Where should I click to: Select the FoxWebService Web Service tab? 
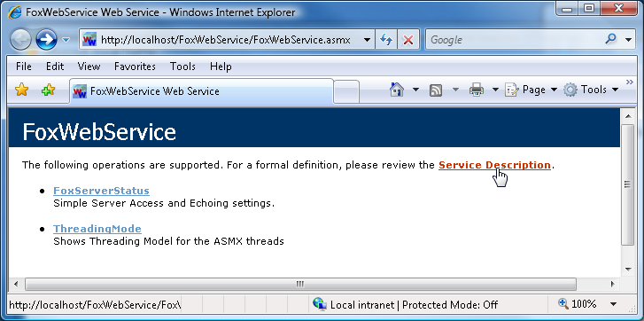tap(201, 90)
